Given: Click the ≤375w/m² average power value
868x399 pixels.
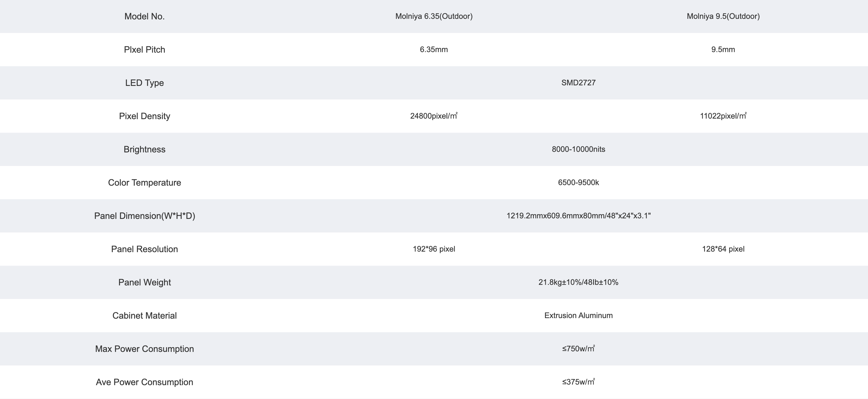Looking at the screenshot, I should pos(578,382).
